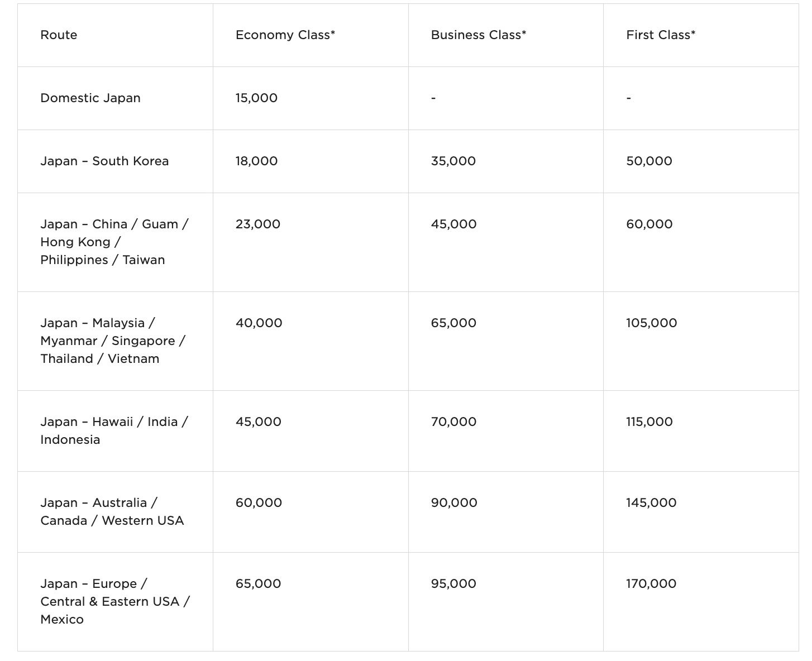Select the Japan – South Korea route

(104, 161)
